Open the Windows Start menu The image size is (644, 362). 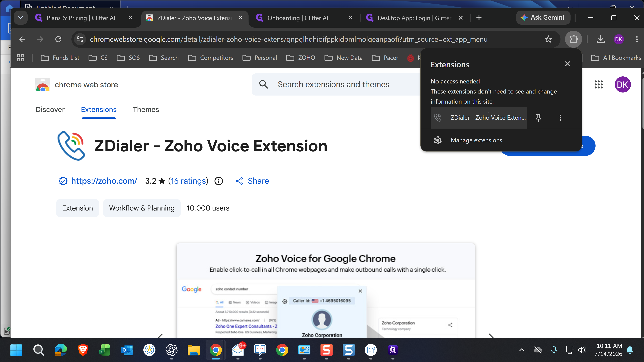coord(16,350)
